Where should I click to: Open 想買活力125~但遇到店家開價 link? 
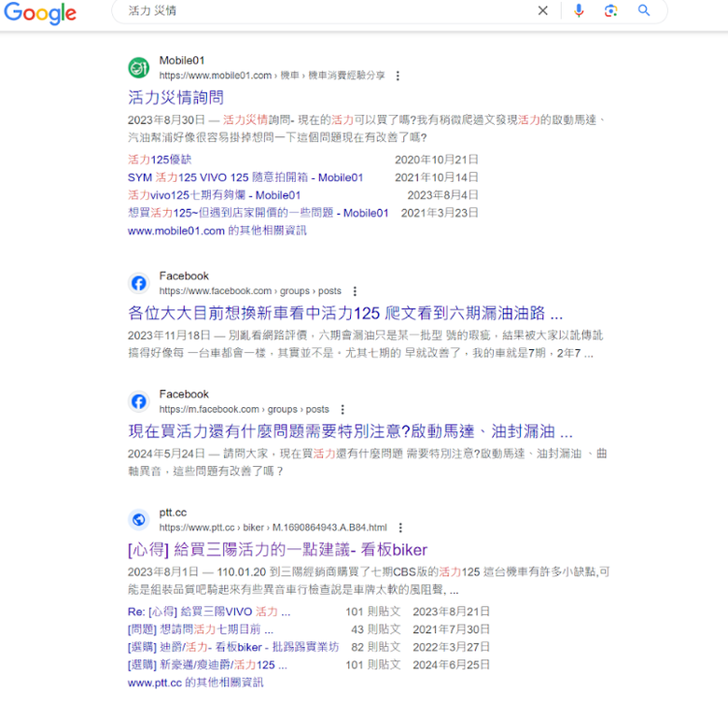258,213
